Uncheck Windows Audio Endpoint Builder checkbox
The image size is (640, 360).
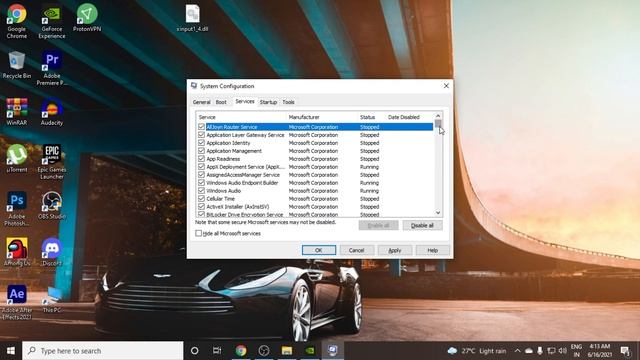[201, 182]
